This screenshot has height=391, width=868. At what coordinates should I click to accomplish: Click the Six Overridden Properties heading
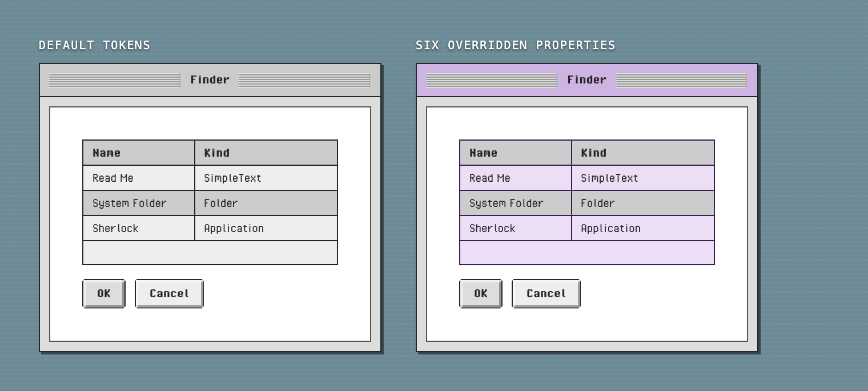tap(515, 45)
